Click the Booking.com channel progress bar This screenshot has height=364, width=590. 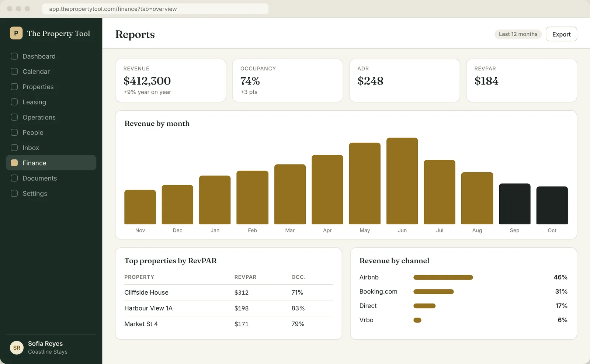tap(434, 292)
